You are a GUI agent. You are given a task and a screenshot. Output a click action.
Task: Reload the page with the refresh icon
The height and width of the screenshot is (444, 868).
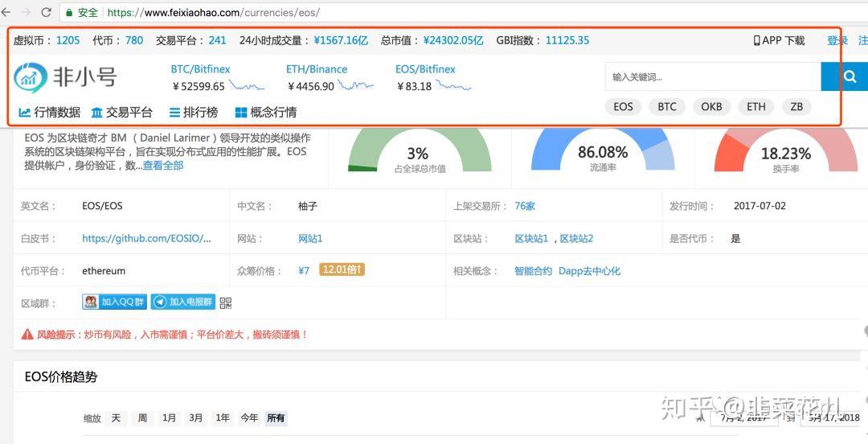(47, 11)
